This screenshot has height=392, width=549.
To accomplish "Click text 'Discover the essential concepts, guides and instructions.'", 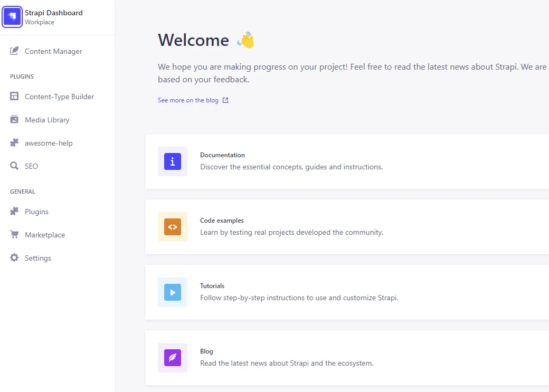I will [x=291, y=167].
